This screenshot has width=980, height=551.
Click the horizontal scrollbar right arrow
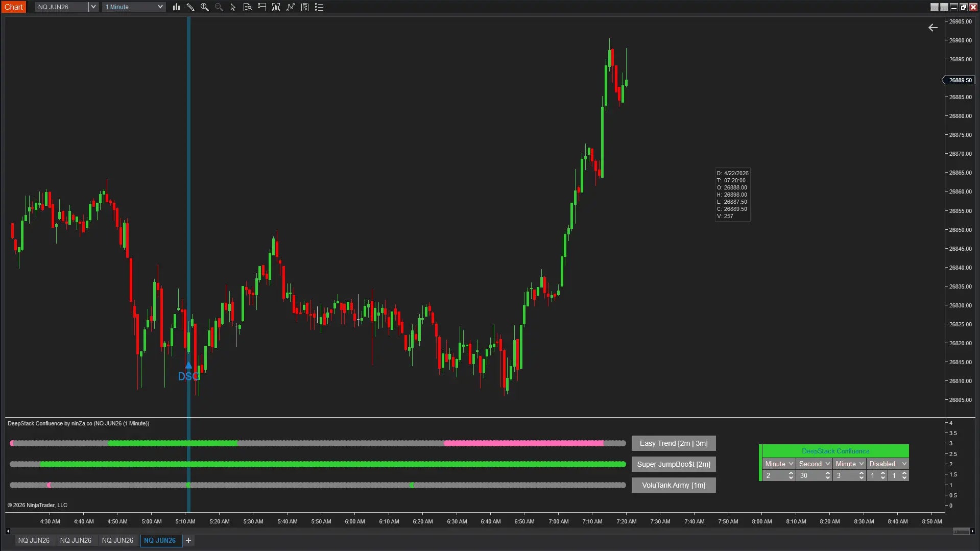pyautogui.click(x=972, y=531)
